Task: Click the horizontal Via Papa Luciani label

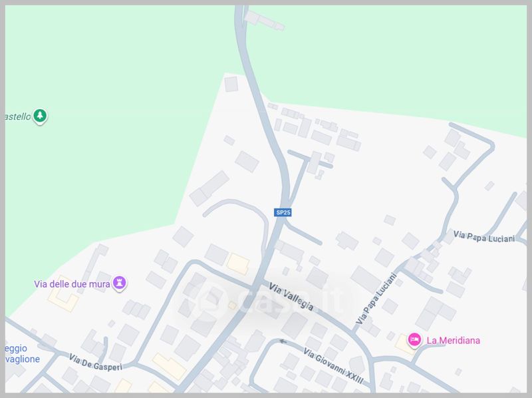Action: [484, 237]
